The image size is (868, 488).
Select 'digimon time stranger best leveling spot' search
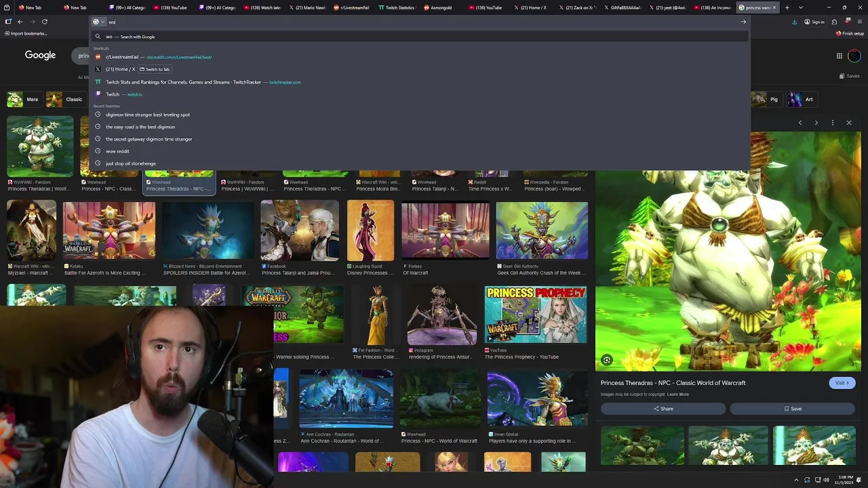[420, 115]
